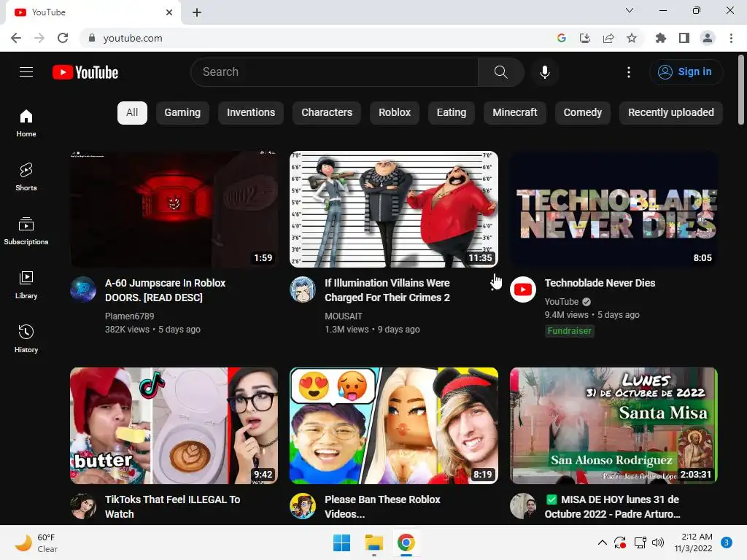Open the weather widget showing 60°F
Screen dimensions: 747x560
tap(36, 542)
